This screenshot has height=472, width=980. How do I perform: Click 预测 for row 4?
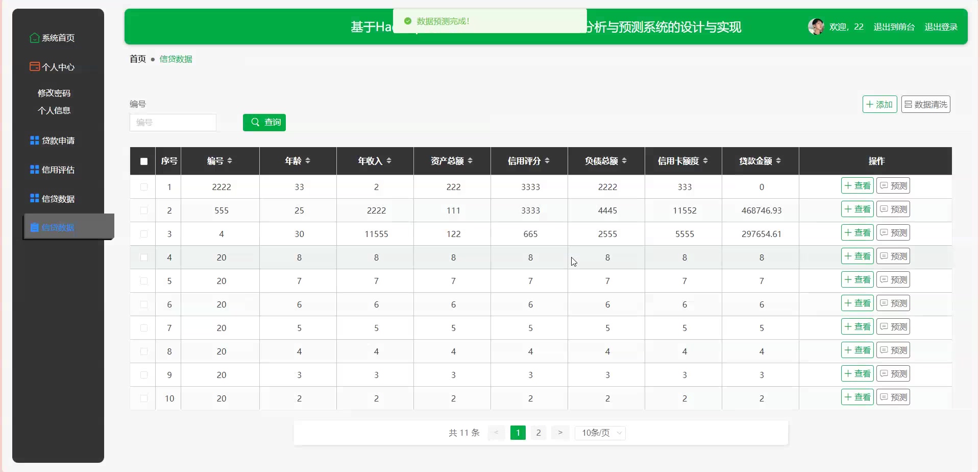pos(893,256)
